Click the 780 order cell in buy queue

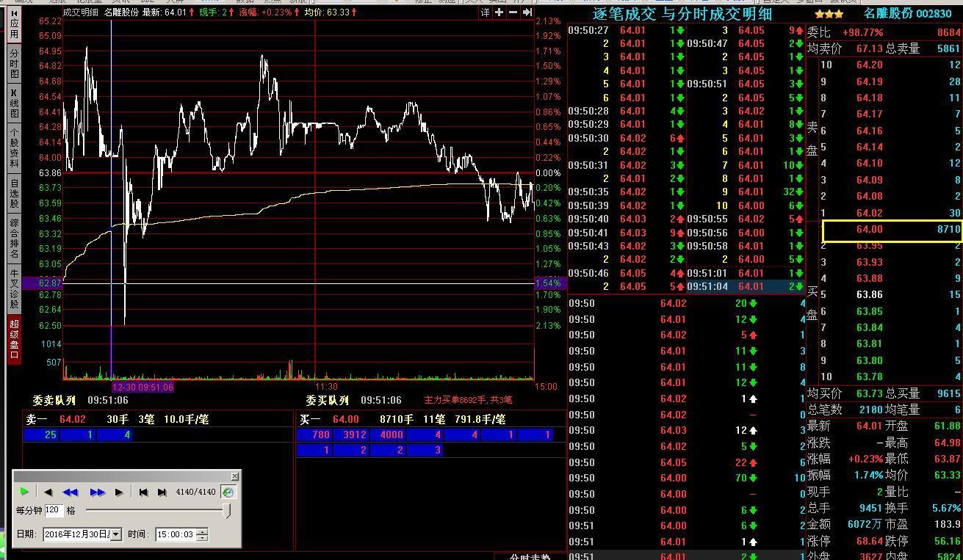click(x=314, y=435)
